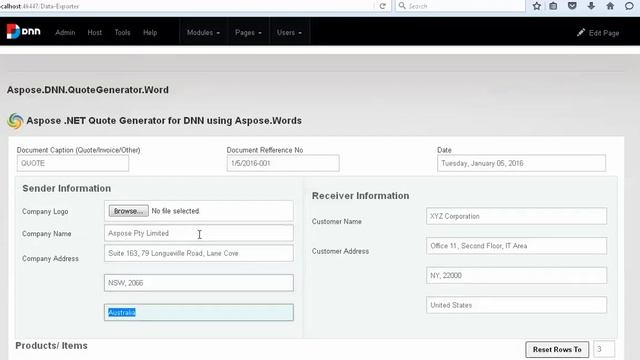The image size is (640, 360).
Task: Click the Edit Page link
Action: pos(598,33)
